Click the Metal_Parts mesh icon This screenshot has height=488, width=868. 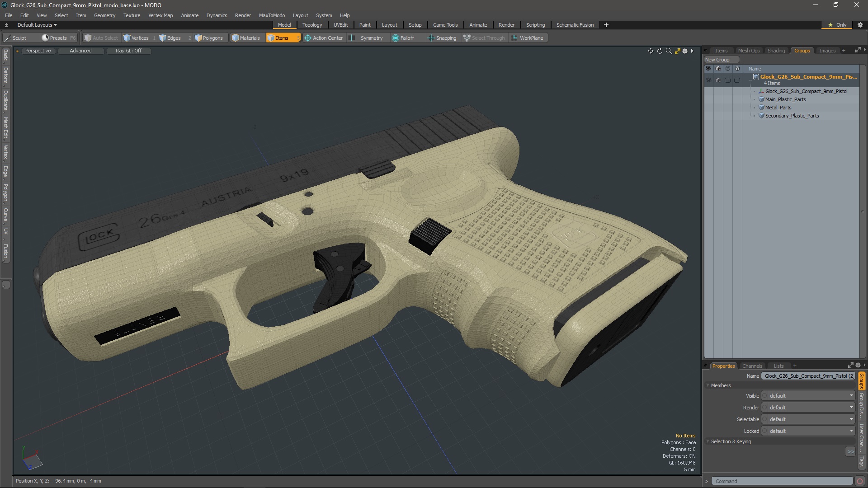pos(761,108)
